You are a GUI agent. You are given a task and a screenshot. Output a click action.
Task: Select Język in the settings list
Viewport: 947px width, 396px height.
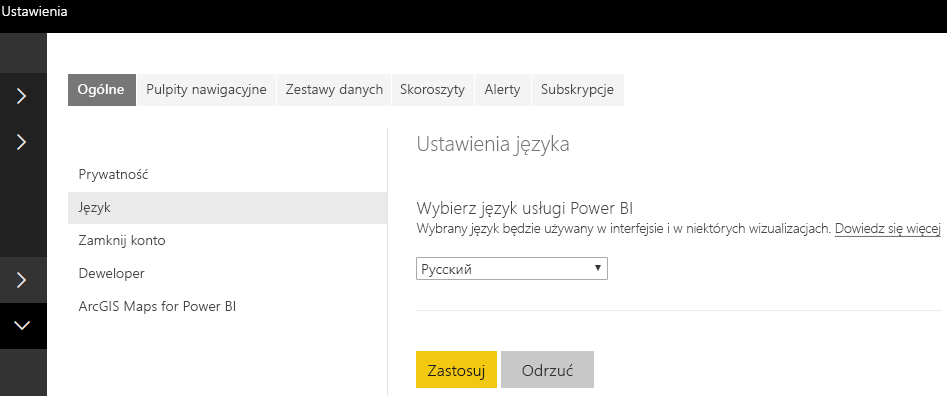coord(227,208)
